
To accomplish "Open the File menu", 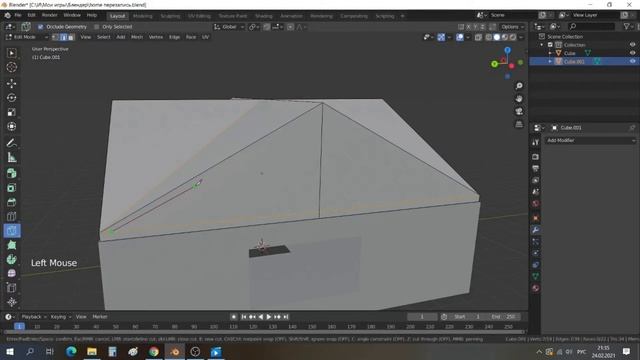I will 18,15.
